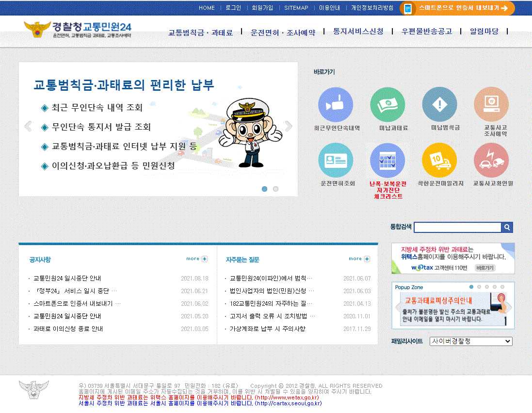Click the 지방세 주정차 위반 과태료 wetax banner
Image resolution: width=532 pixels, height=413 pixels.
[x=453, y=259]
